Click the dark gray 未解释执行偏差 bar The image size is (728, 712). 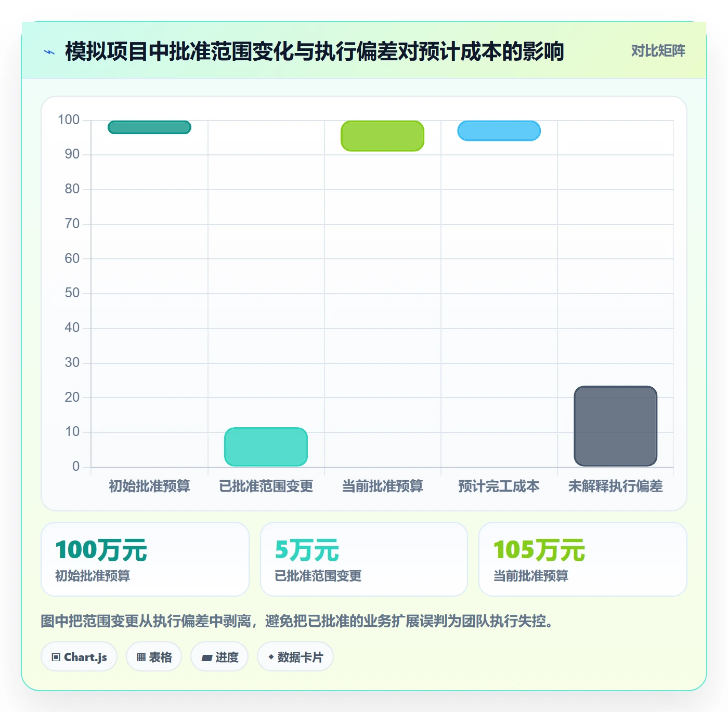(615, 426)
